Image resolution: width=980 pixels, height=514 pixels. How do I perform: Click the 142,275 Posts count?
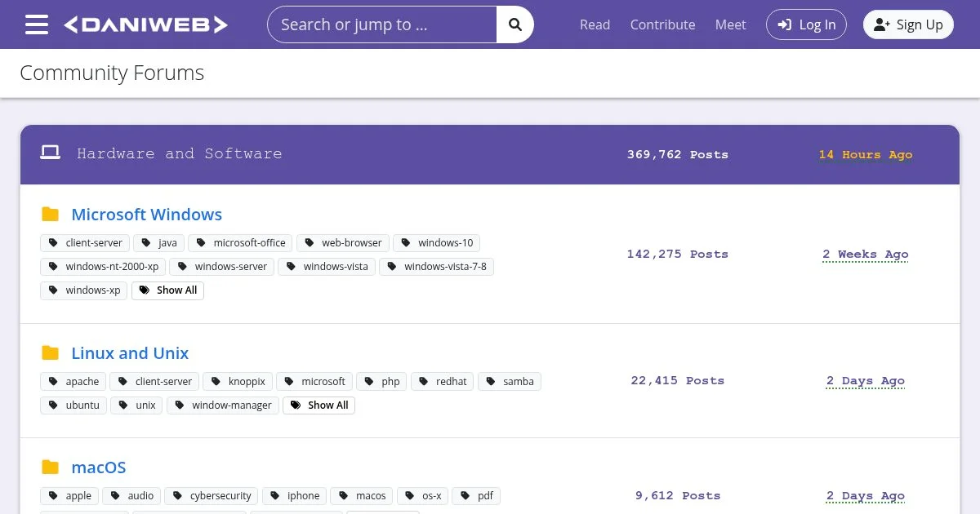pos(678,254)
